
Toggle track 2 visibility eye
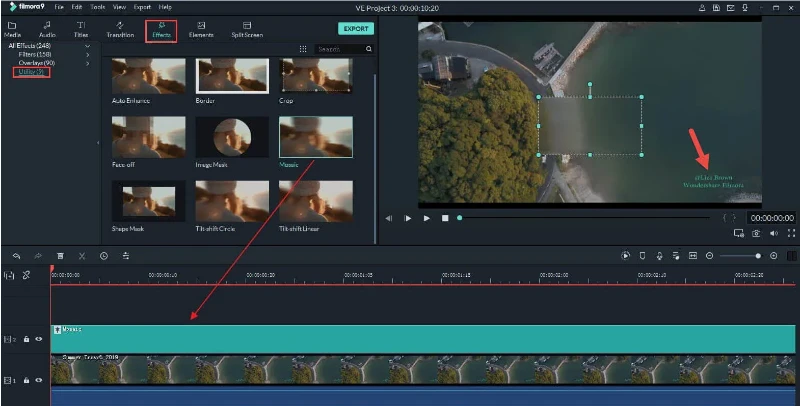tap(39, 339)
